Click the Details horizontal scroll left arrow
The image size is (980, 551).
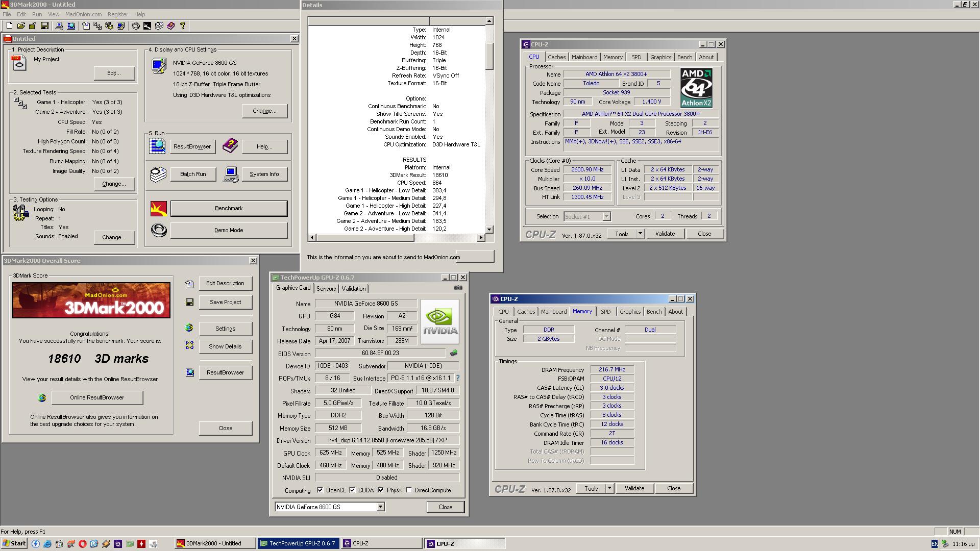pyautogui.click(x=312, y=237)
